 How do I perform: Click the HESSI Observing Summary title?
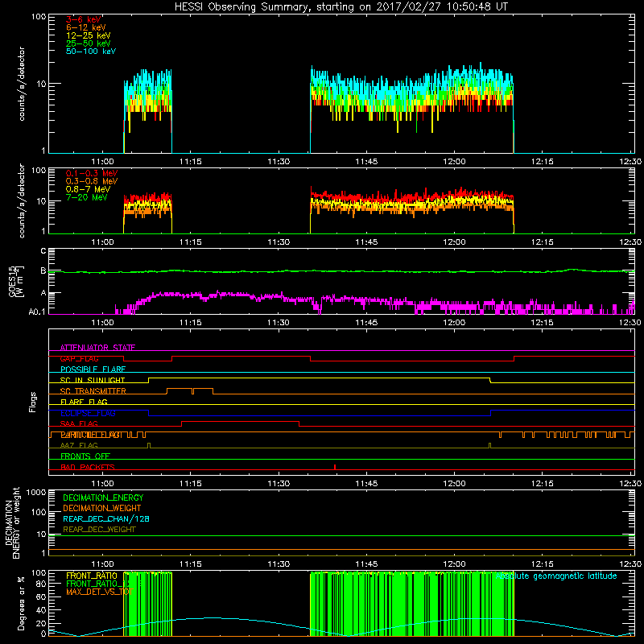point(341,6)
